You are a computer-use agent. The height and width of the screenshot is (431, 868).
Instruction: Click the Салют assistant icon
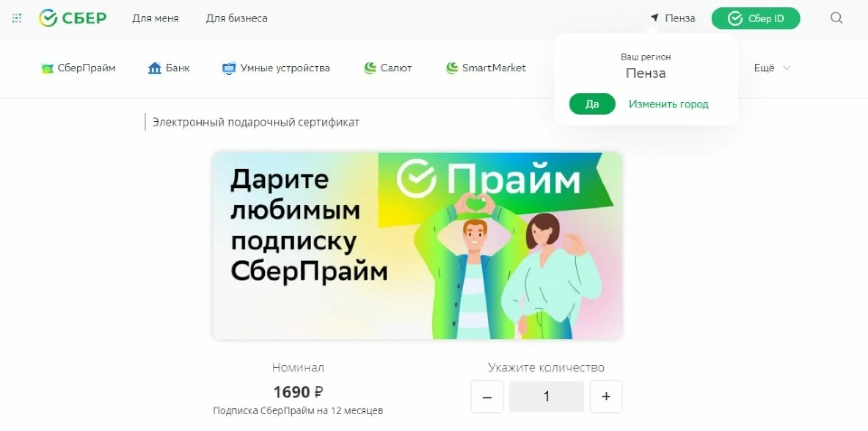pyautogui.click(x=370, y=68)
